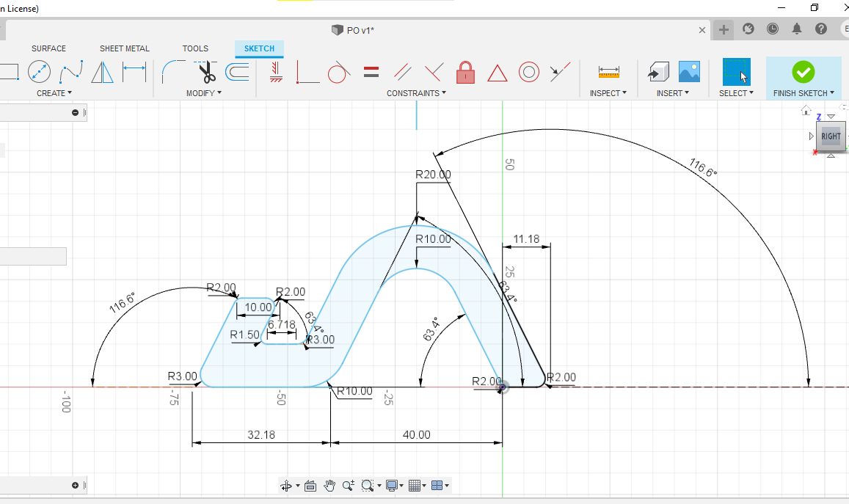The image size is (849, 504).
Task: Choose the Sketch Dimension tool
Action: 134,72
